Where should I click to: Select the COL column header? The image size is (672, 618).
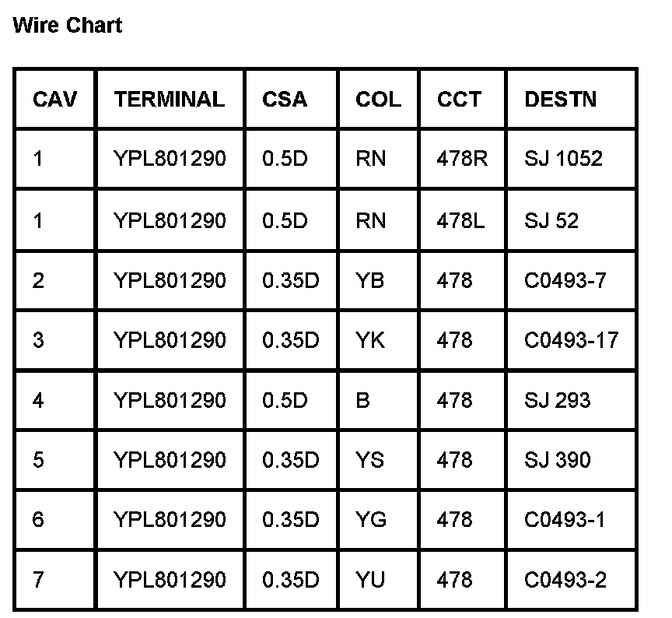378,100
